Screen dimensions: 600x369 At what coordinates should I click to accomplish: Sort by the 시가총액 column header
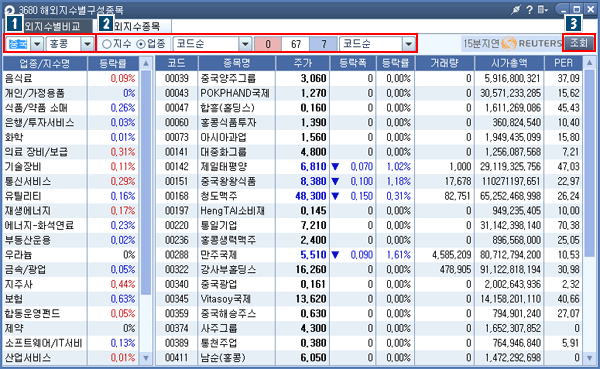pos(510,63)
